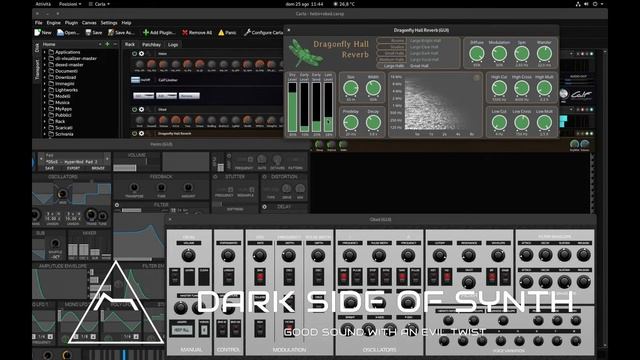Screen dimensions: 640x360
Task: Click the Spin knob in Dragonfly
Action: [x=522, y=53]
